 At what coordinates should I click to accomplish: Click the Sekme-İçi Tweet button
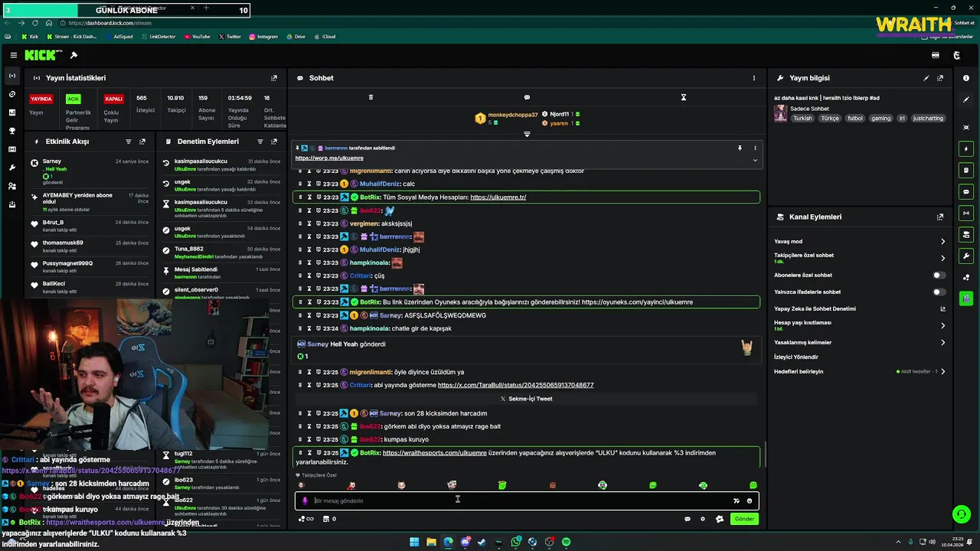(527, 399)
